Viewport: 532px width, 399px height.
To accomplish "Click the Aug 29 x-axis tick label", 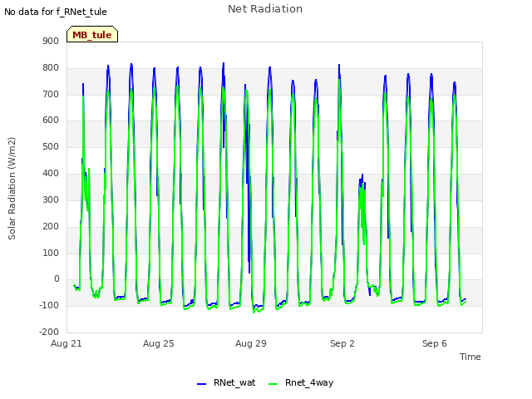I will pyautogui.click(x=251, y=343).
